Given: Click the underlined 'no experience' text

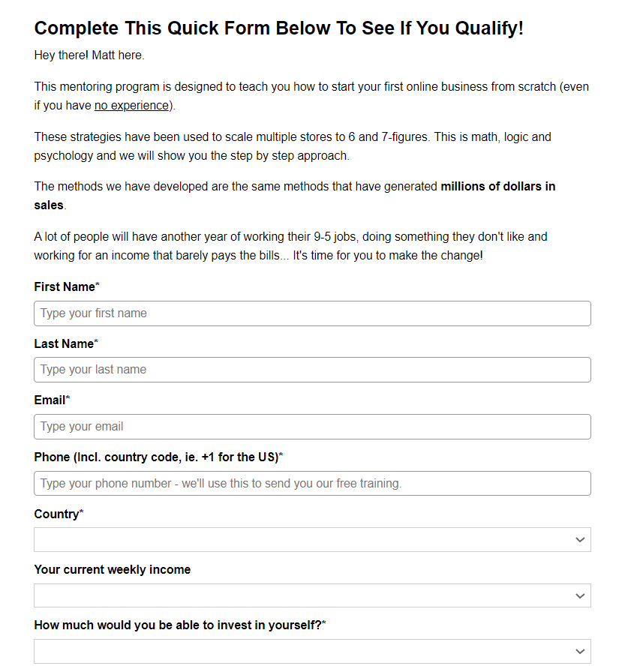Looking at the screenshot, I should [x=131, y=106].
